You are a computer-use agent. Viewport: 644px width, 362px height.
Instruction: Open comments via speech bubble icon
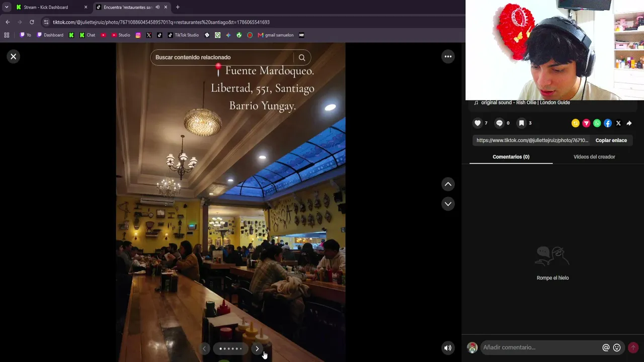[499, 123]
